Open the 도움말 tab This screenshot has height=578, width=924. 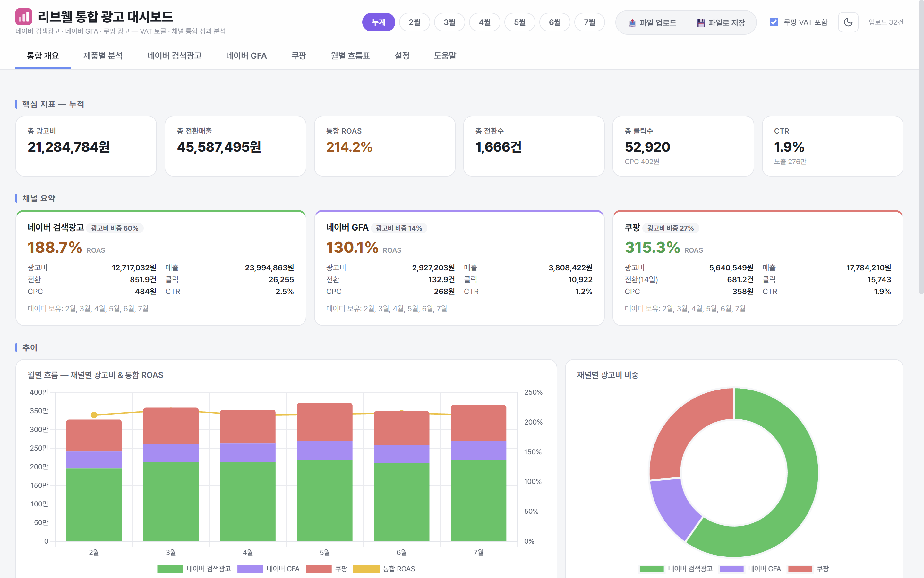point(445,56)
